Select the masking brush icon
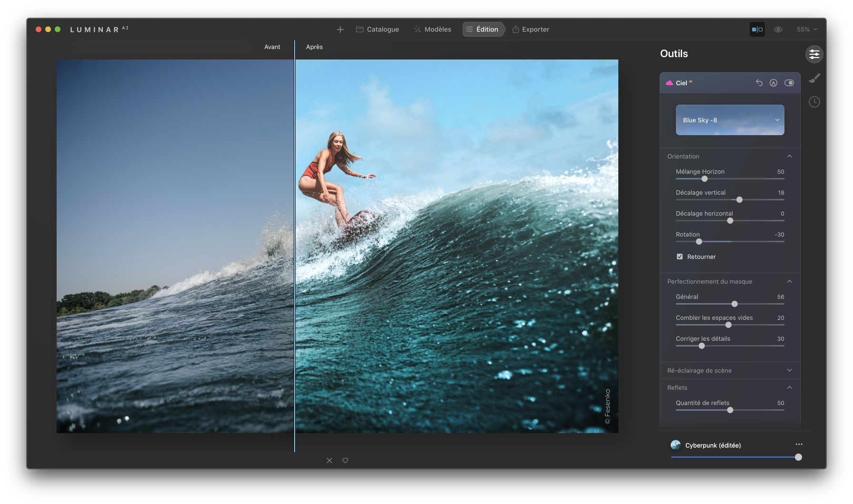Viewport: 853px width, 504px height. click(814, 78)
